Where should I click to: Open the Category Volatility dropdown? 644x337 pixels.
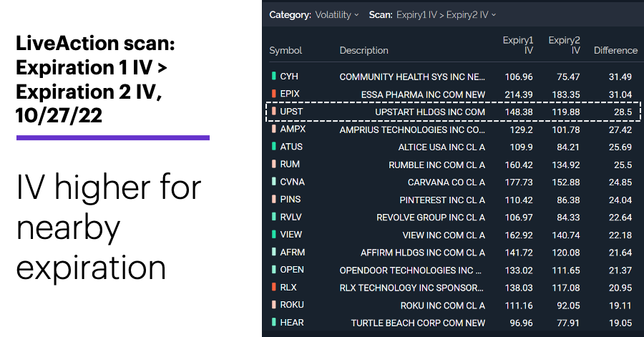tap(337, 15)
